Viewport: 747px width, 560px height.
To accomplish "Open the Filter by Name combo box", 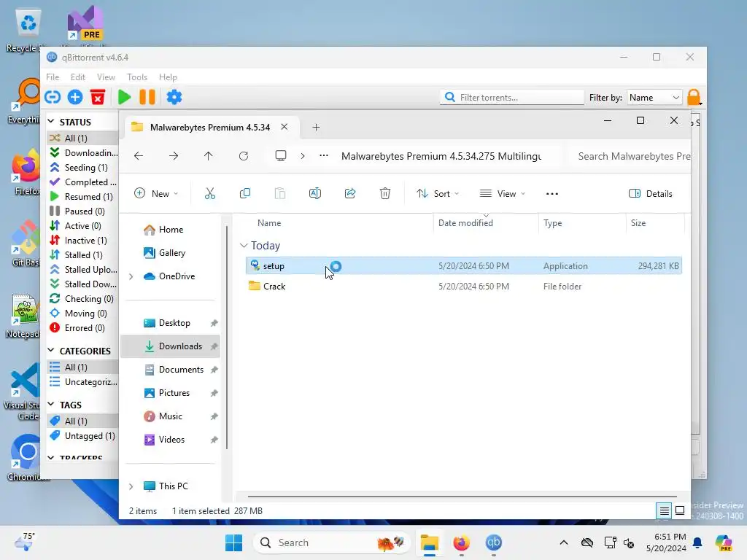I will coord(654,97).
